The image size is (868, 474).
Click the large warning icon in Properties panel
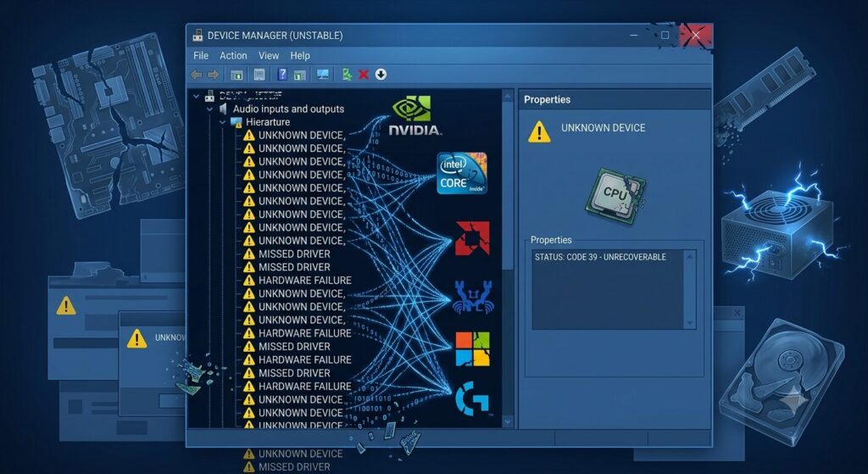(x=539, y=133)
